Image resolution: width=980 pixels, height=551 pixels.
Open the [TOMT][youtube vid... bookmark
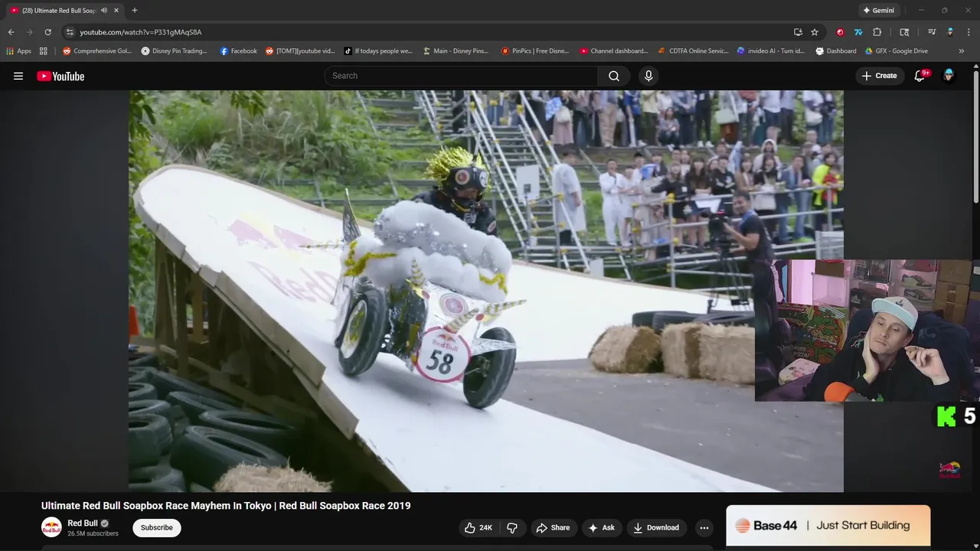pyautogui.click(x=300, y=51)
